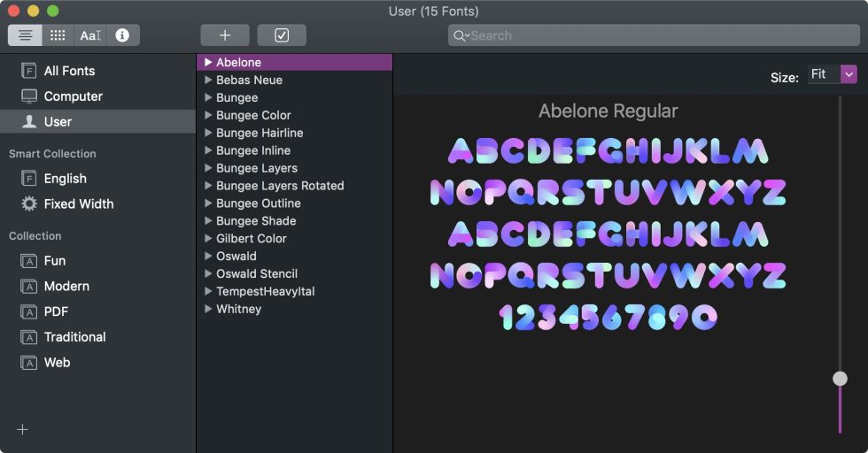Add a new font with plus button
This screenshot has height=453, width=868.
tap(225, 35)
